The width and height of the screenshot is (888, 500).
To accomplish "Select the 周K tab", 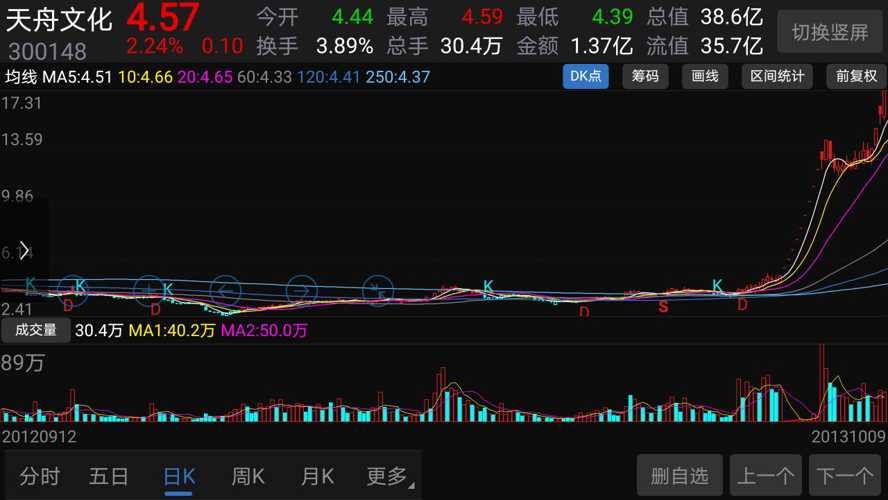I will click(x=248, y=476).
